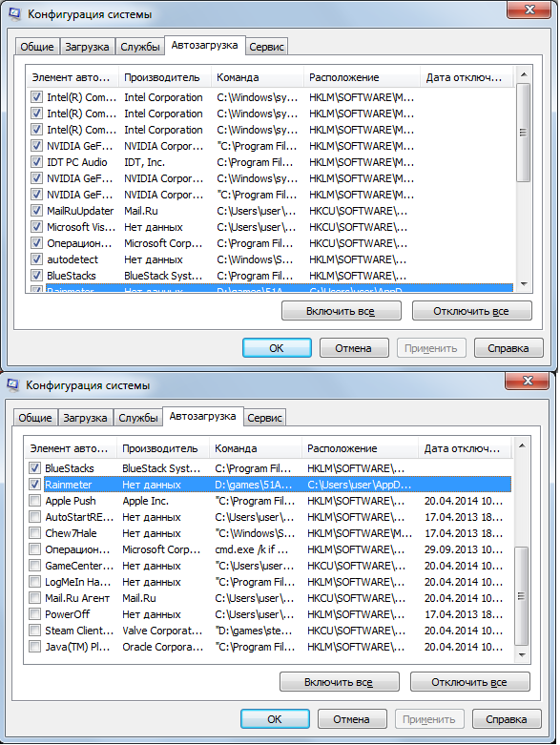Select Apple Inc. manufacturer cell

click(x=145, y=501)
